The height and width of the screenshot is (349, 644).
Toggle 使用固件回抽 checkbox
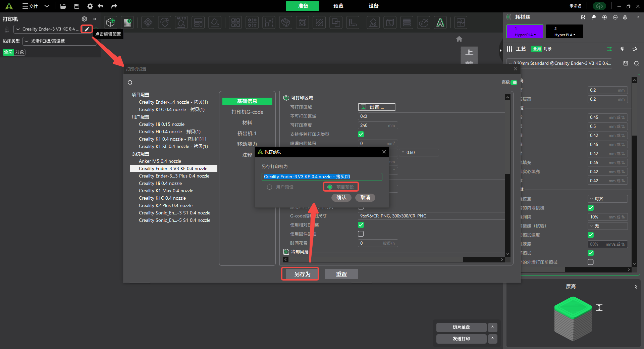[361, 234]
